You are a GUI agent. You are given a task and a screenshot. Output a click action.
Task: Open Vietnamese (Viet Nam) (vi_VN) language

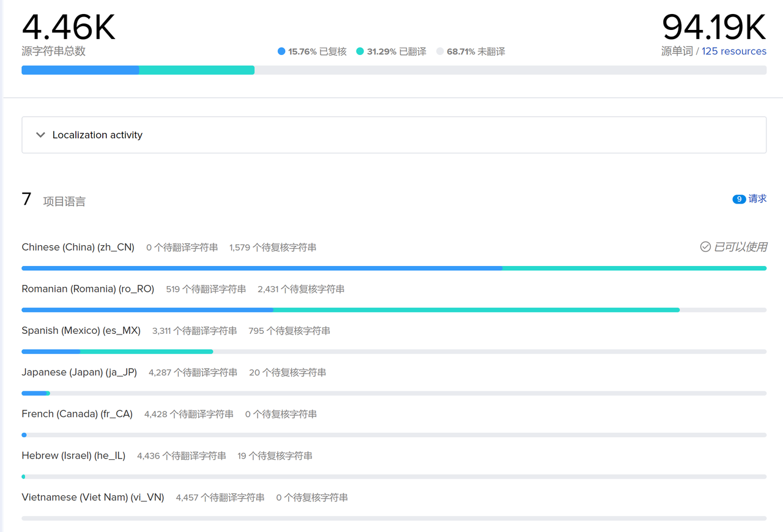pyautogui.click(x=93, y=497)
